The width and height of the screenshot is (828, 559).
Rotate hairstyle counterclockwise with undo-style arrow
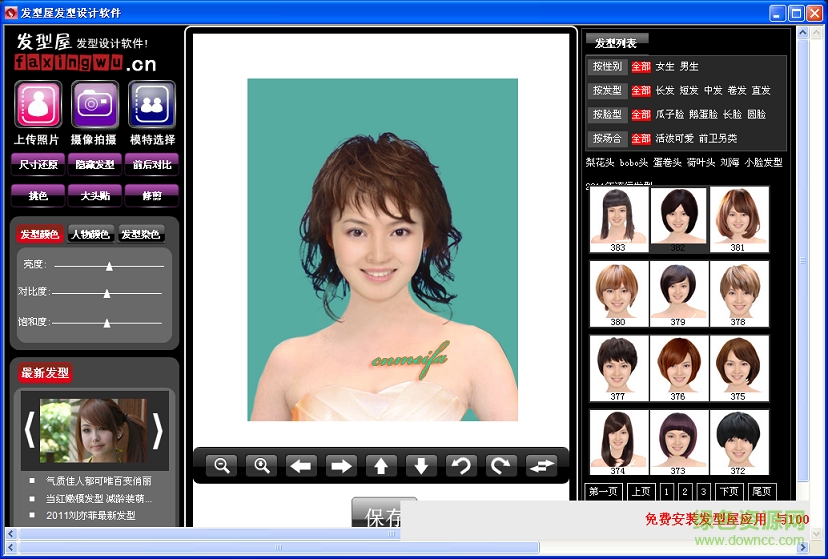coord(461,465)
